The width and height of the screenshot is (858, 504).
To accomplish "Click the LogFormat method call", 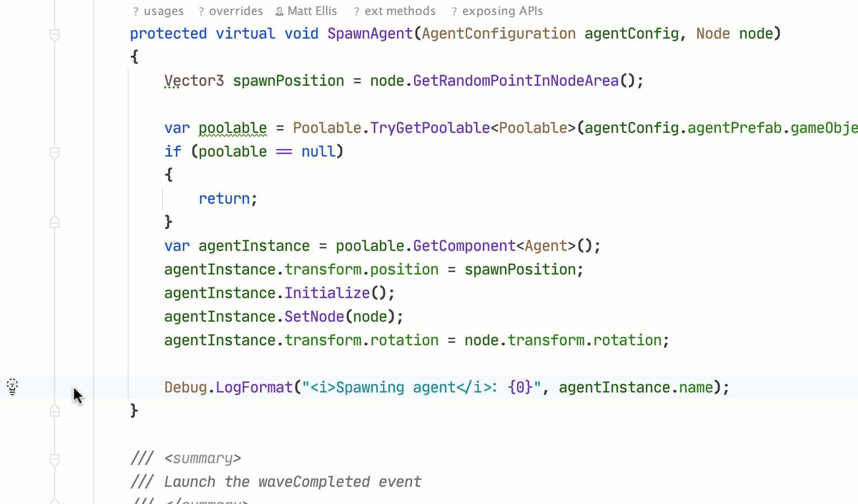I will (254, 388).
